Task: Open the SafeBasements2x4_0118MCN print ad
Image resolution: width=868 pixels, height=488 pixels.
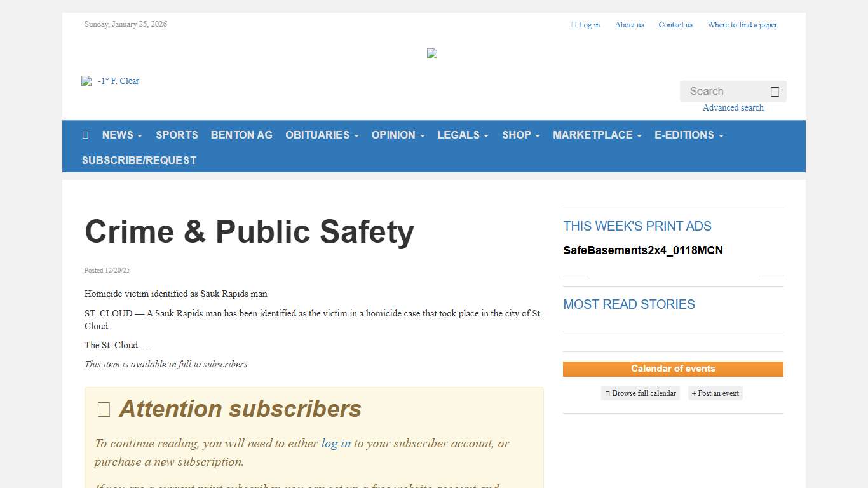Action: pyautogui.click(x=643, y=250)
